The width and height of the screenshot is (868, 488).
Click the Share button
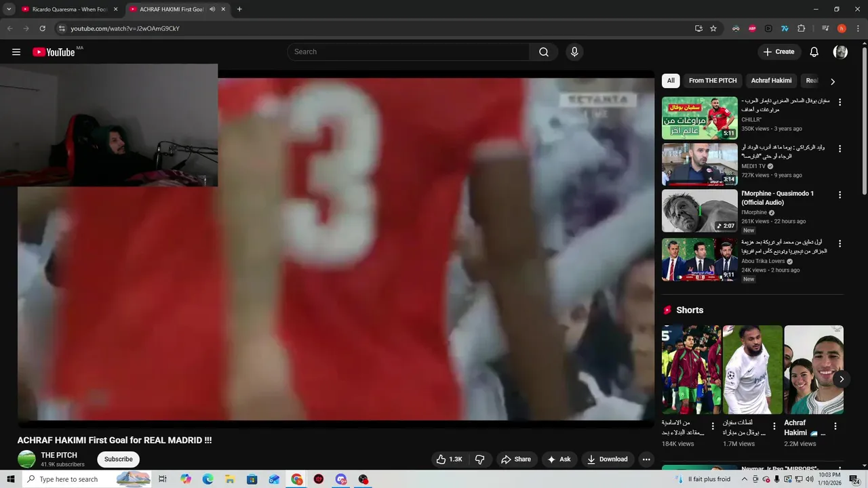click(x=516, y=460)
